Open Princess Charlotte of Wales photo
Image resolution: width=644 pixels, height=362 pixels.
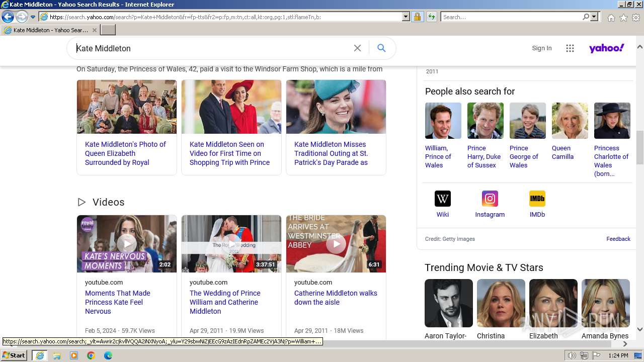point(612,121)
